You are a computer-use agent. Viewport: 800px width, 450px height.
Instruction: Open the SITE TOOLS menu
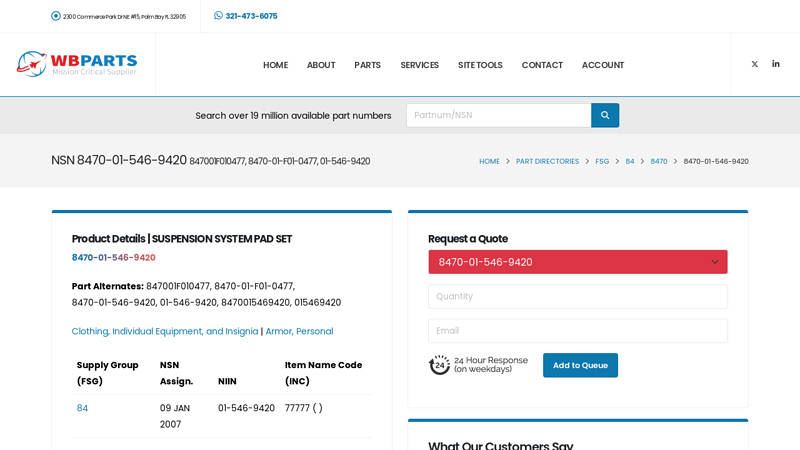(x=480, y=65)
